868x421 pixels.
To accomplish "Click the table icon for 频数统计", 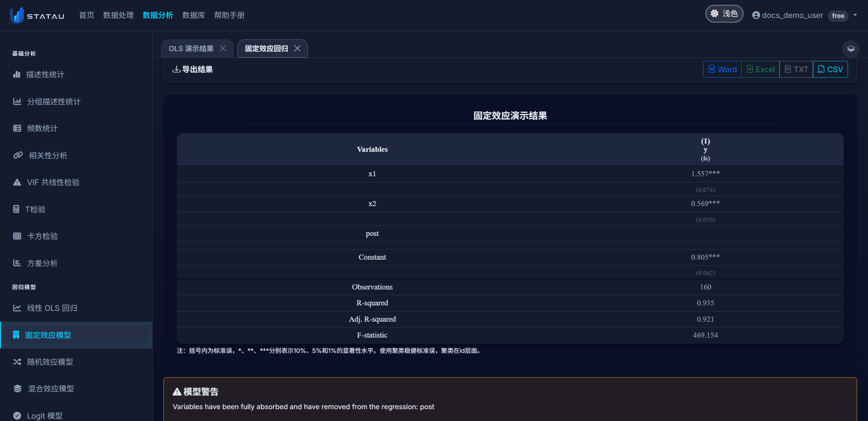I will pyautogui.click(x=17, y=128).
